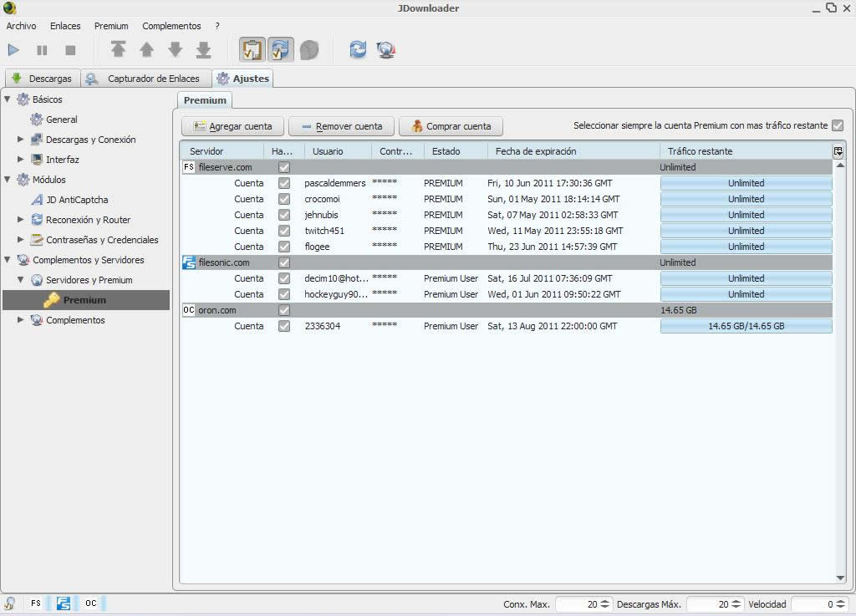Collapse the Módulos tree node
The image size is (856, 616).
click(7, 180)
